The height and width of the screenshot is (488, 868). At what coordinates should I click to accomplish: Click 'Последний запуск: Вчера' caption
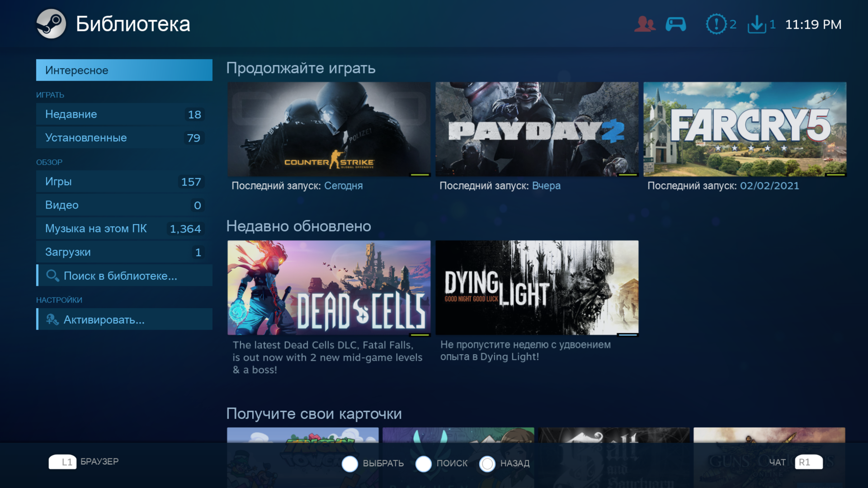click(x=500, y=186)
